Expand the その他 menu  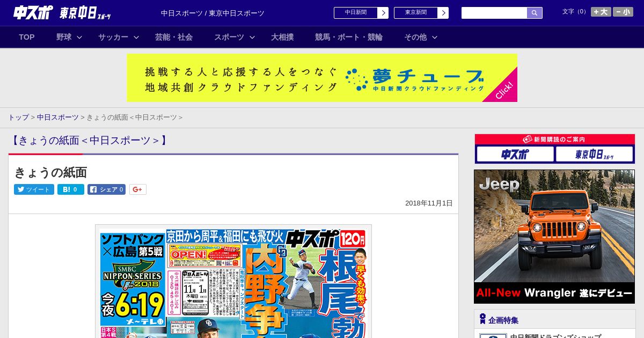(421, 37)
